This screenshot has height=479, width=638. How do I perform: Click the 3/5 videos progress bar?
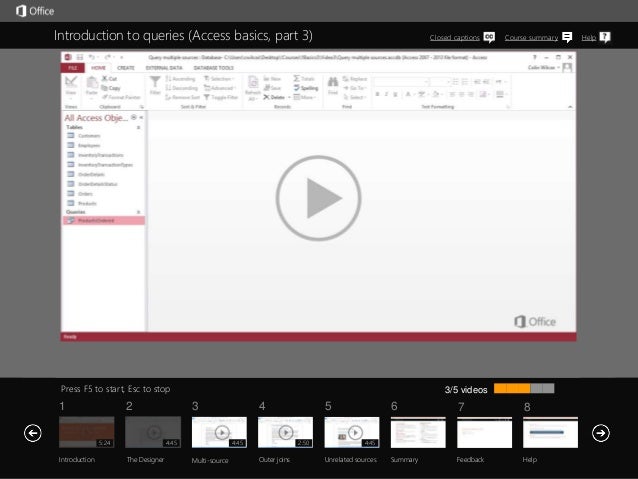pyautogui.click(x=524, y=388)
